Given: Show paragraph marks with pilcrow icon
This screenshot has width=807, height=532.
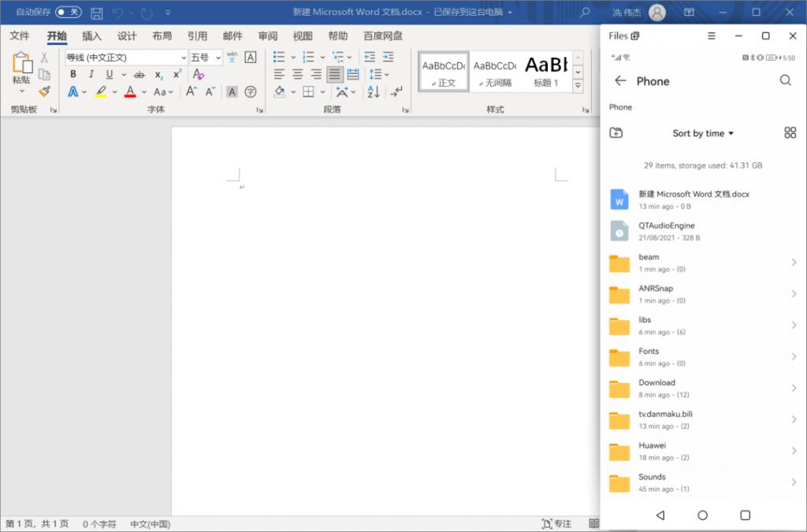Looking at the screenshot, I should 396,91.
